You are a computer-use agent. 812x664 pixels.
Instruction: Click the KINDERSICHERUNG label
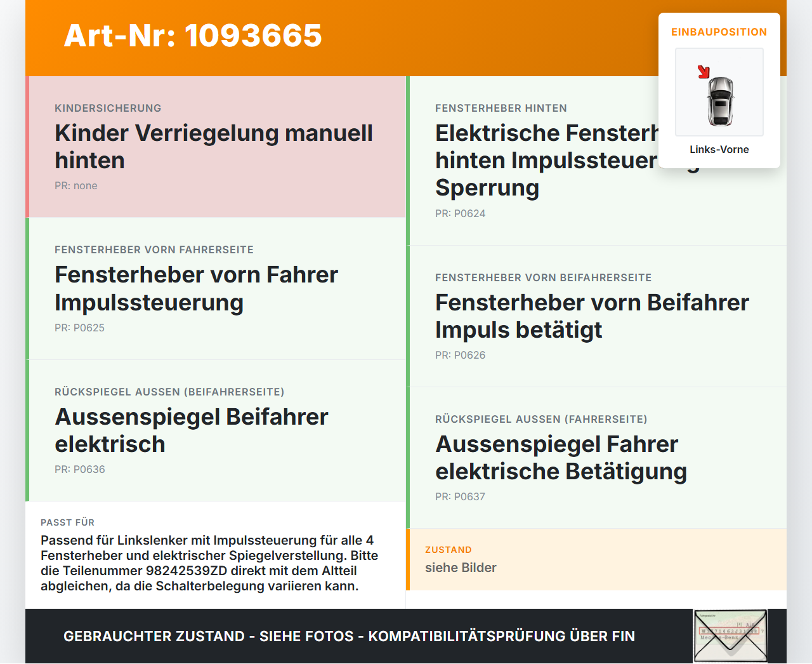[x=108, y=108]
